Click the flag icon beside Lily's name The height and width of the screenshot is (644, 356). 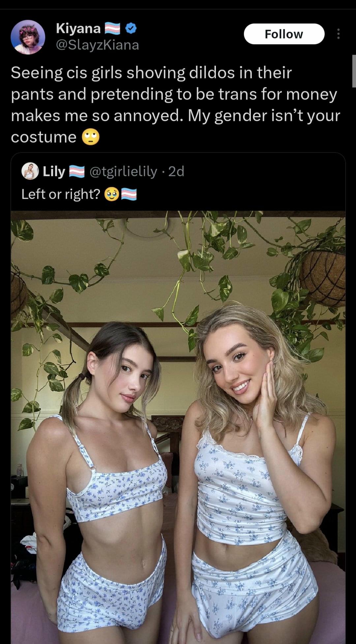(77, 172)
